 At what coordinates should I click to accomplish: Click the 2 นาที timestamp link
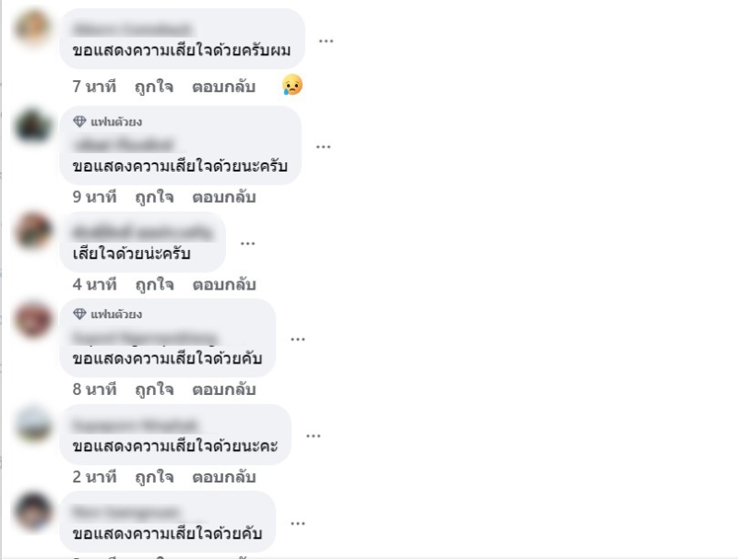tap(94, 477)
